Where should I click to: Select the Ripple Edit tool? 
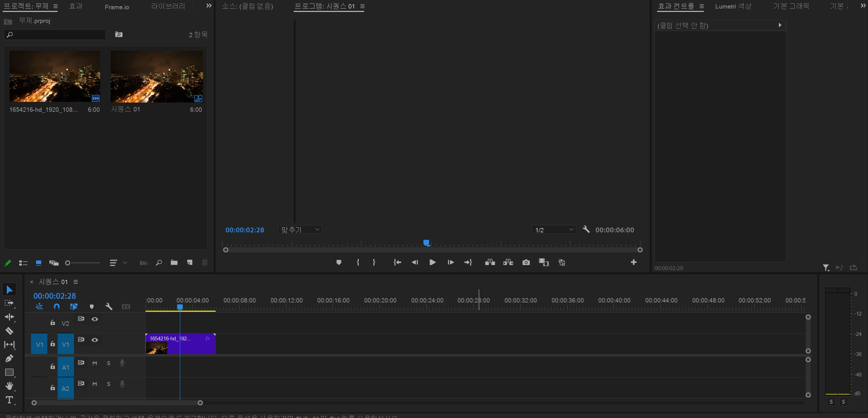click(9, 317)
